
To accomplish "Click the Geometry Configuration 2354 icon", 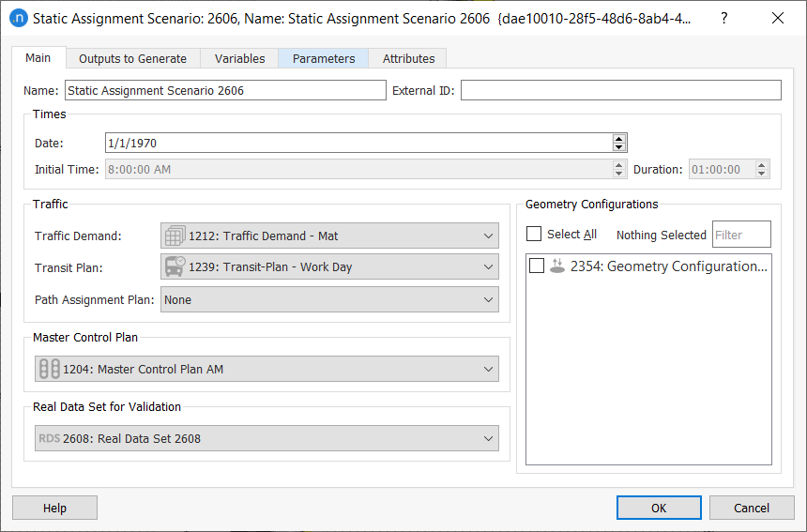I will [556, 266].
